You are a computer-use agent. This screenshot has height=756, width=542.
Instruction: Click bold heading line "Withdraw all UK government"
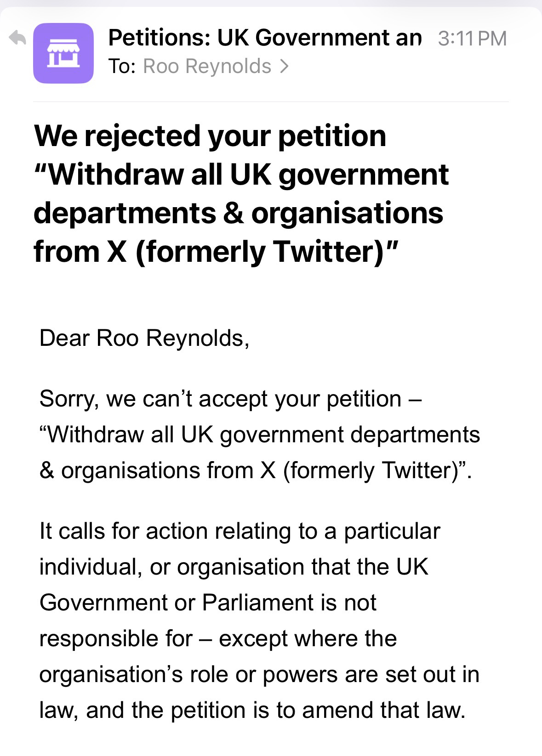(x=241, y=175)
